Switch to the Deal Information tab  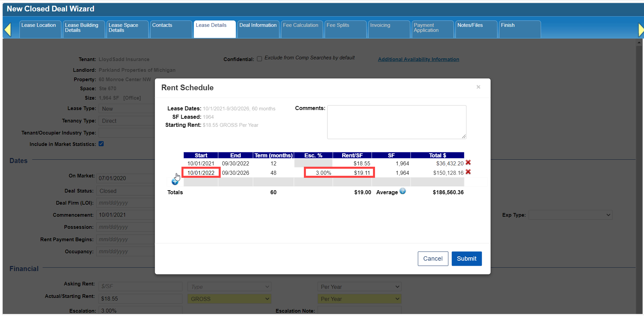tap(258, 29)
